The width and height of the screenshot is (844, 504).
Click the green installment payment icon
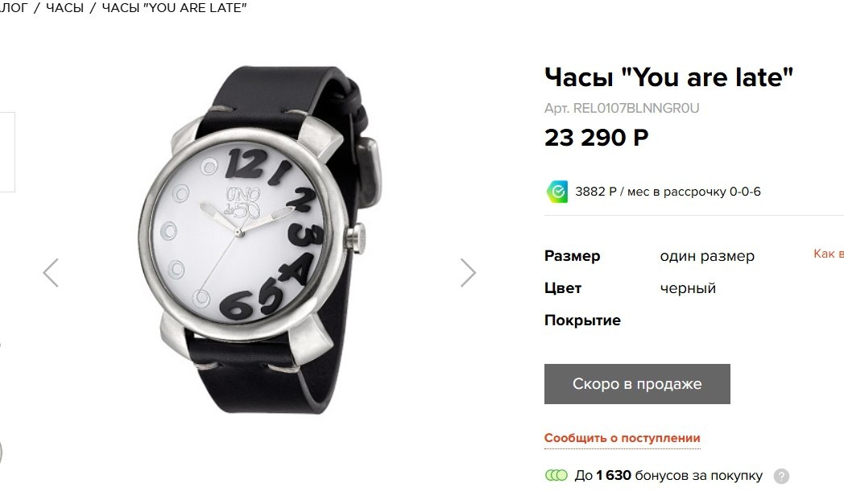pos(557,192)
